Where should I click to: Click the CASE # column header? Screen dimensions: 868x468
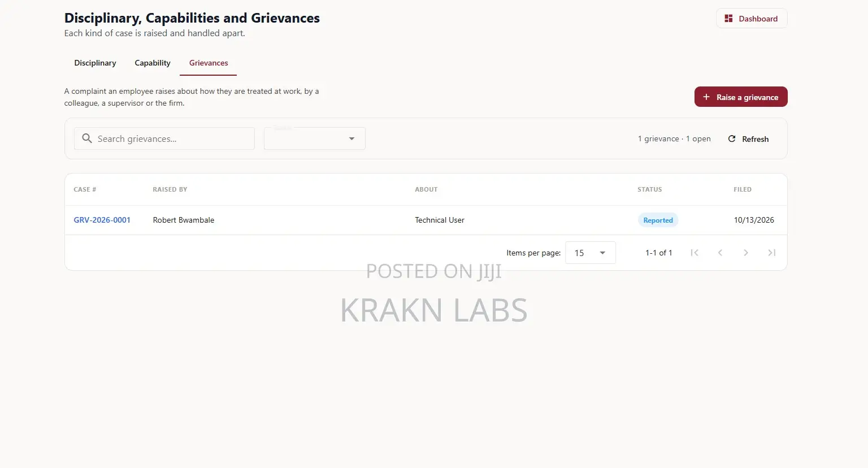tap(85, 189)
